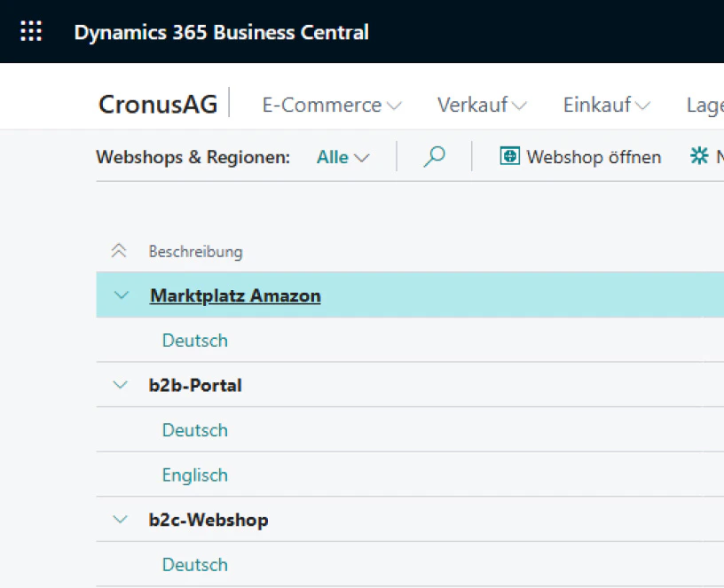Select Deutsch under b2c-Webshop
Image resolution: width=724 pixels, height=588 pixels.
tap(195, 565)
